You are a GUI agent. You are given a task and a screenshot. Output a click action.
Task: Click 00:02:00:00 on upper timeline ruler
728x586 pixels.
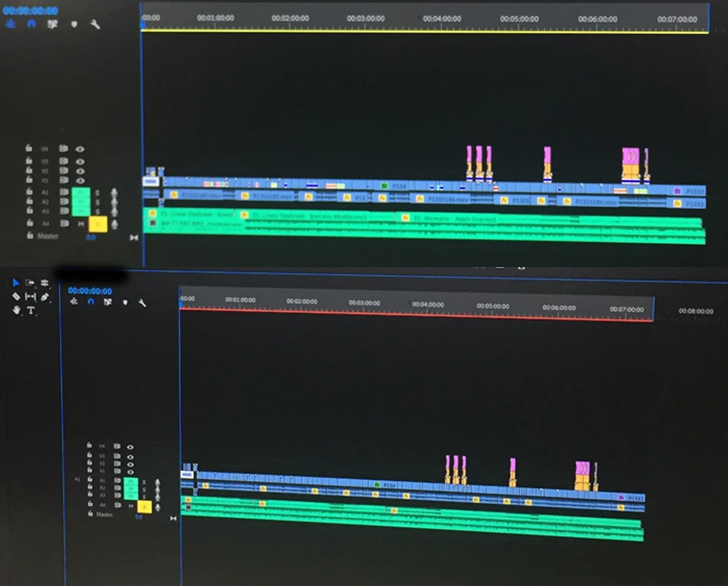[290, 18]
